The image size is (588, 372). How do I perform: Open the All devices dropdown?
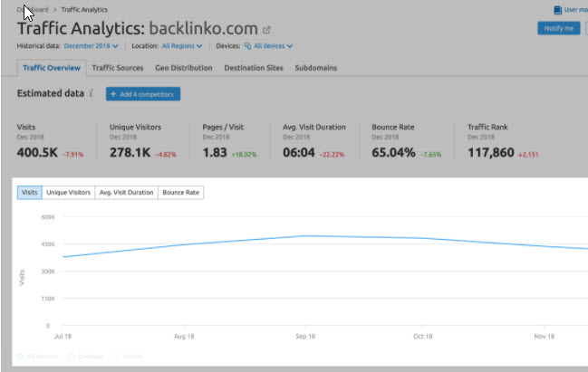(x=273, y=46)
